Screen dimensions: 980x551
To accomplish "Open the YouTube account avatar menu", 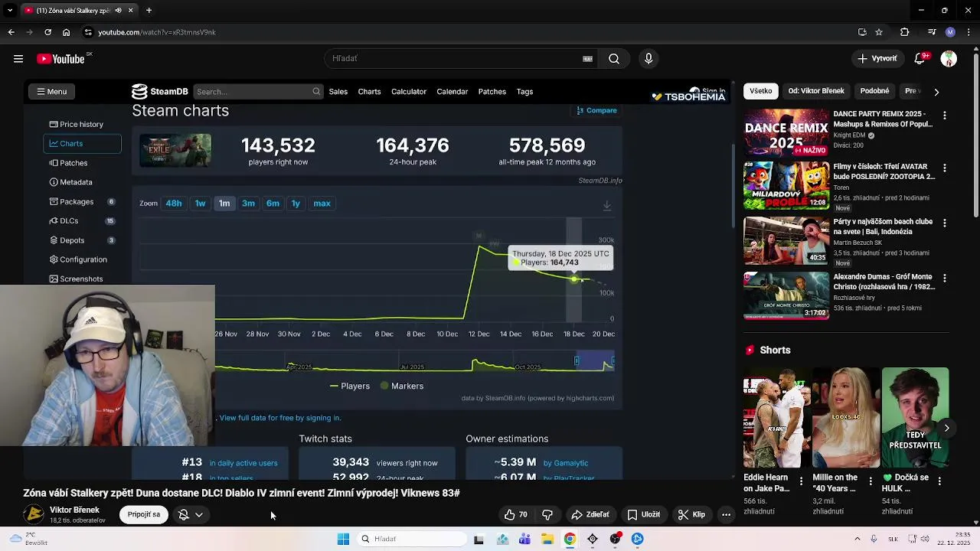I will tap(949, 59).
